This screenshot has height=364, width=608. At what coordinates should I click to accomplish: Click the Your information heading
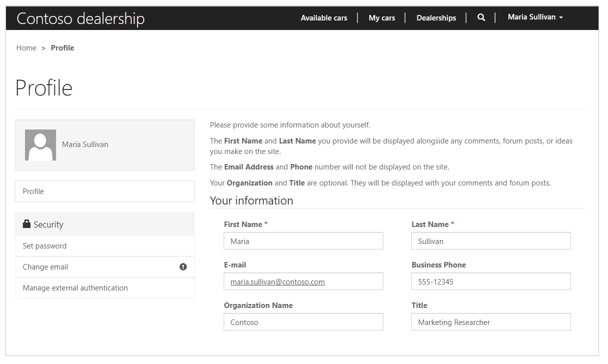pos(251,200)
